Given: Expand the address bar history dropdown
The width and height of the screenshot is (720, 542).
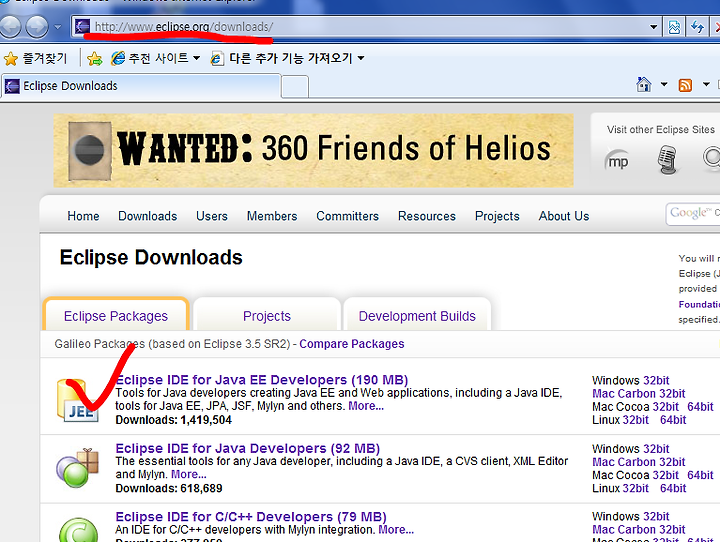Looking at the screenshot, I should tap(653, 27).
